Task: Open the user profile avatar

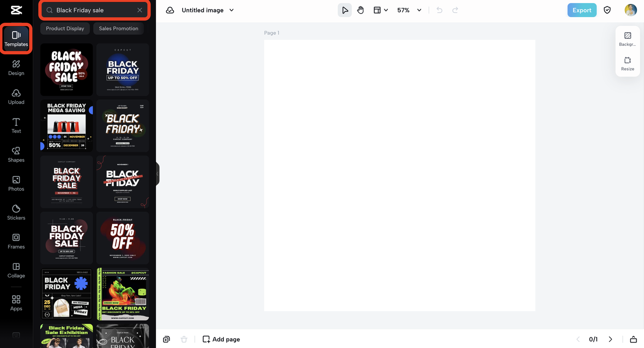Action: tap(630, 10)
